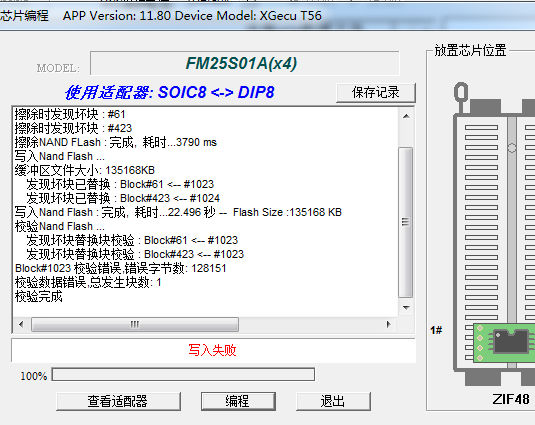Click the 校验完成 log line
Image resolution: width=535 pixels, height=425 pixels.
point(39,296)
